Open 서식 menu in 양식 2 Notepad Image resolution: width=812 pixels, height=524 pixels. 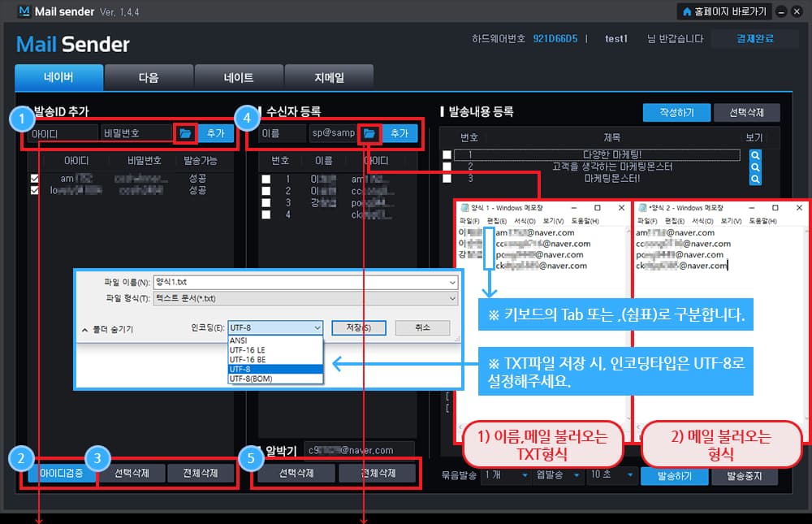point(702,221)
